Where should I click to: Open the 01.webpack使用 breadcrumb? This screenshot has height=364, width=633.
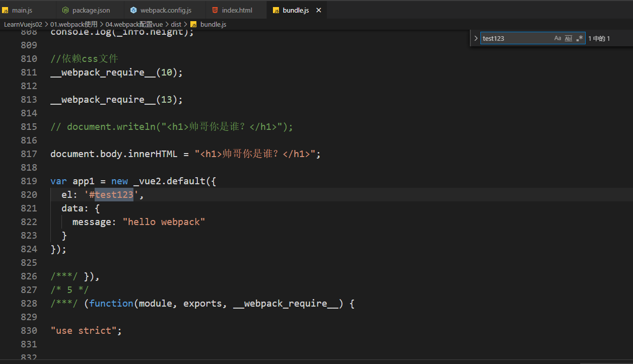click(x=74, y=24)
